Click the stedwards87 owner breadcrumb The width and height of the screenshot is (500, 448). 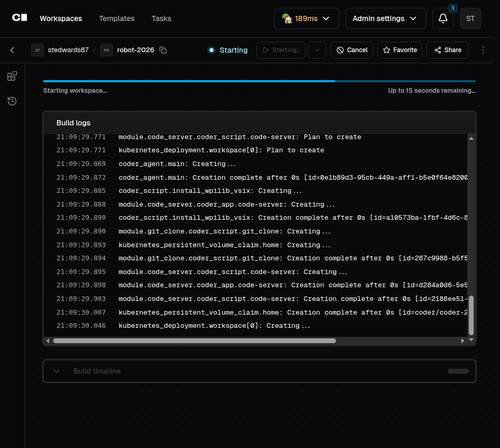[68, 50]
